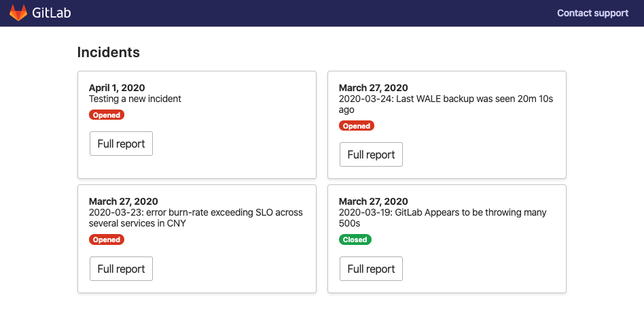Viewport: 644px width, 332px height.
Task: Open the Contact support link
Action: point(592,13)
